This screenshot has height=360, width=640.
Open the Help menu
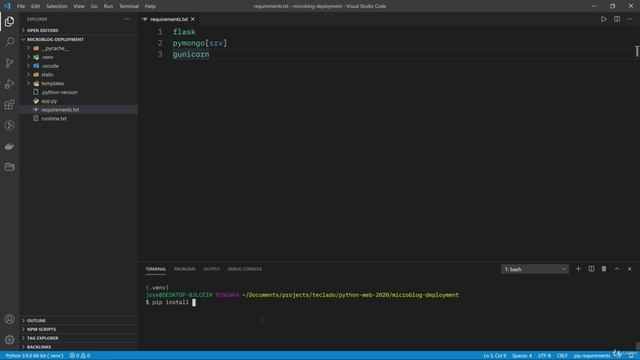150,6
